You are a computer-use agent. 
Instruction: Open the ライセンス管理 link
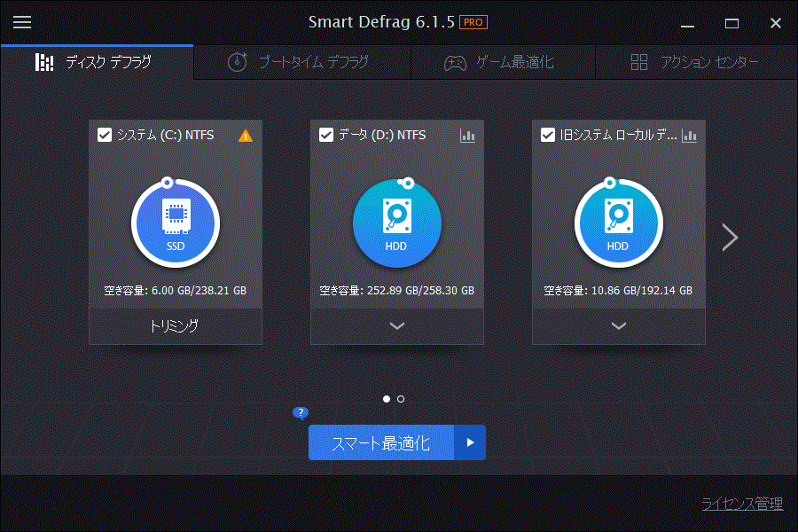(742, 504)
